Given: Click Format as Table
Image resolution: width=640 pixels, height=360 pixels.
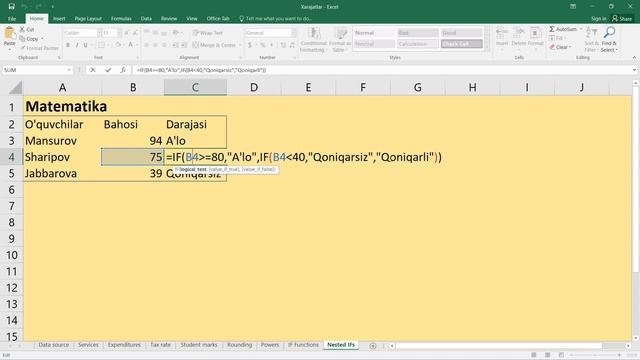Looking at the screenshot, I should [340, 40].
